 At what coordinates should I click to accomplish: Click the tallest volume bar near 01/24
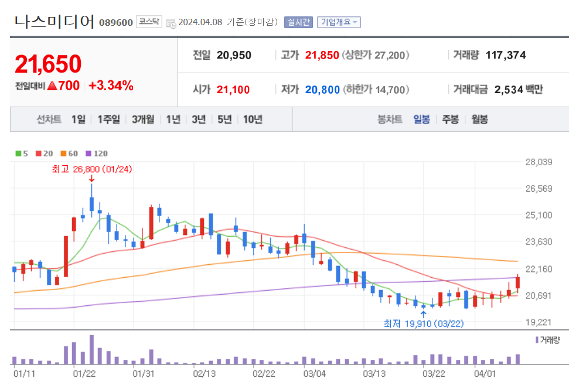coord(92,350)
